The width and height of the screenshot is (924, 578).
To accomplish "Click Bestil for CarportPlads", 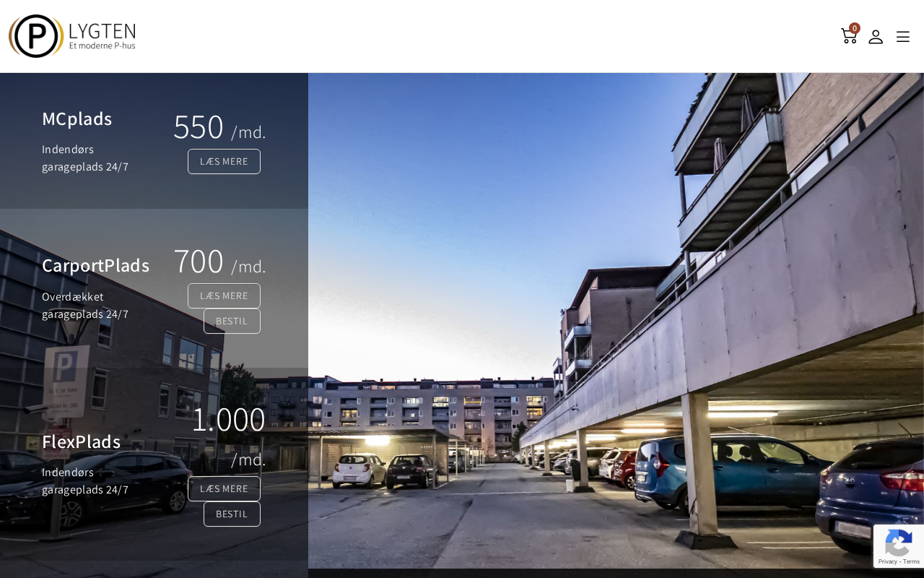I will [232, 322].
